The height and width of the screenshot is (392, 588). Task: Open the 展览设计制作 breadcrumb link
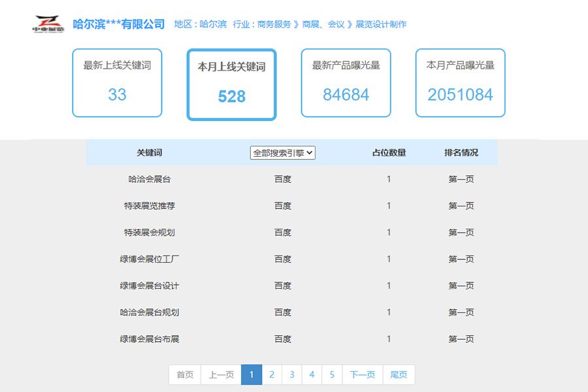pyautogui.click(x=382, y=24)
